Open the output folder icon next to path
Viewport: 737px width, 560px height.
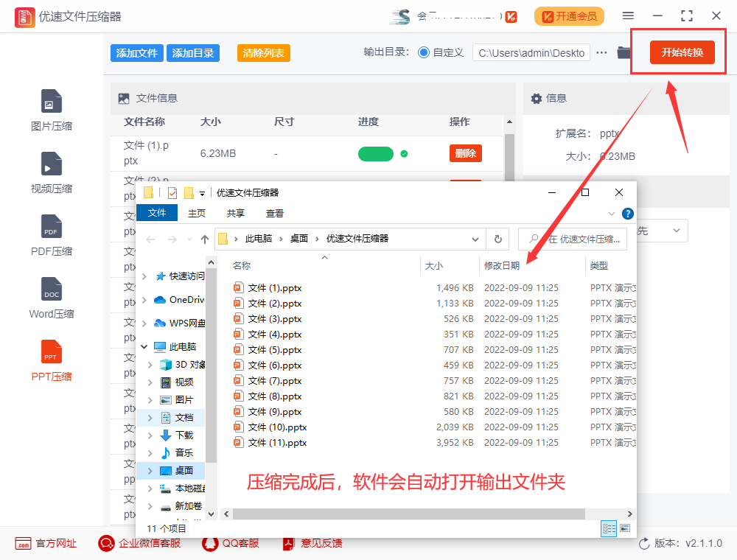tap(624, 52)
